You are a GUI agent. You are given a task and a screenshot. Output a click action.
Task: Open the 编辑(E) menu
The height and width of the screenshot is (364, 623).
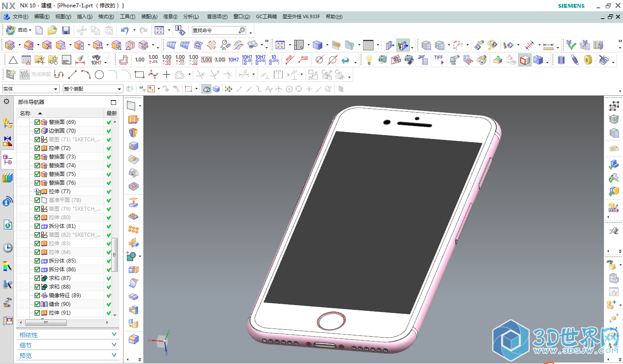tap(42, 16)
